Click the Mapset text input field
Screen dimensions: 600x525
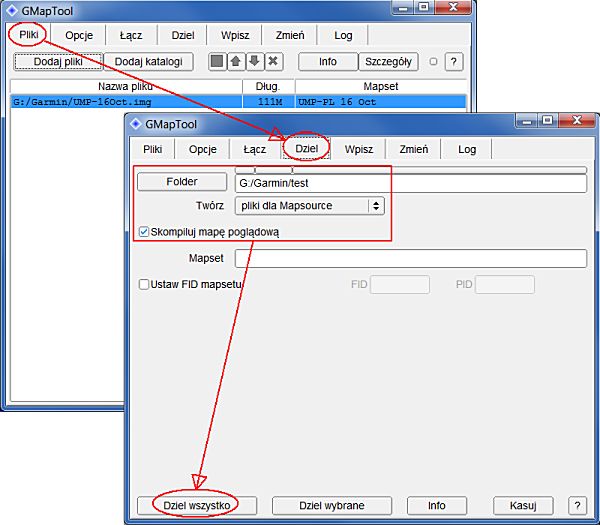[410, 259]
